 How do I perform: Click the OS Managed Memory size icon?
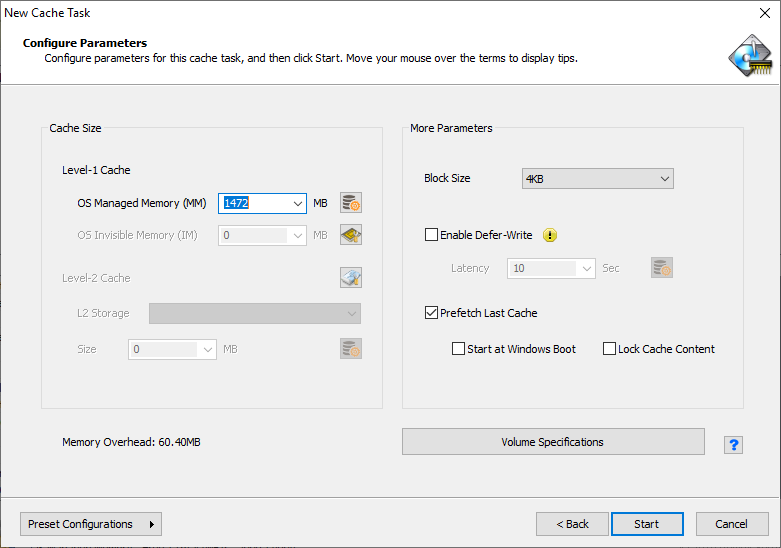tap(350, 203)
